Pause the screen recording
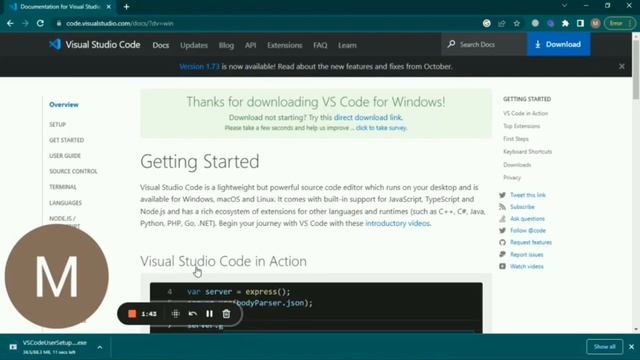The height and width of the screenshot is (360, 640). [209, 313]
